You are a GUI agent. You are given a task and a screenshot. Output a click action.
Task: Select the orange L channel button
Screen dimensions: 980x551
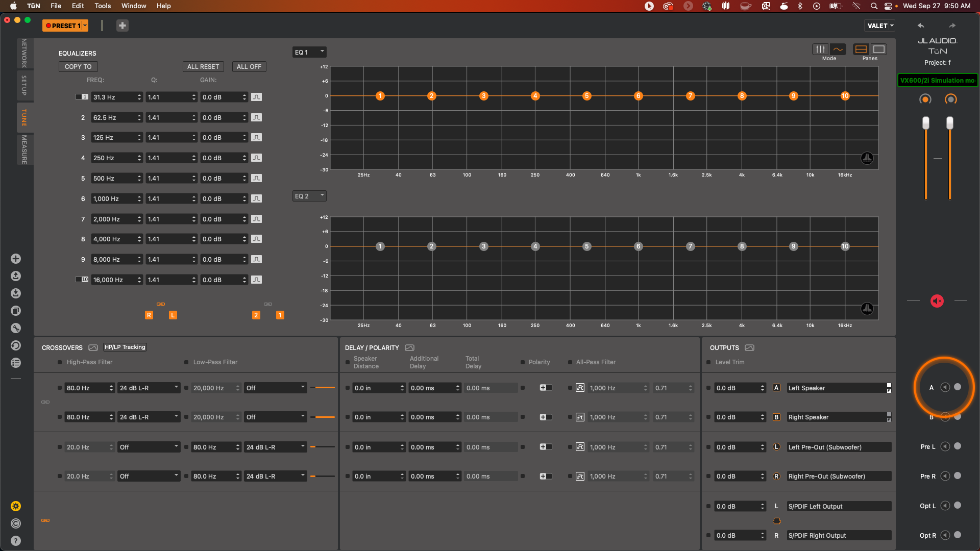pos(173,315)
